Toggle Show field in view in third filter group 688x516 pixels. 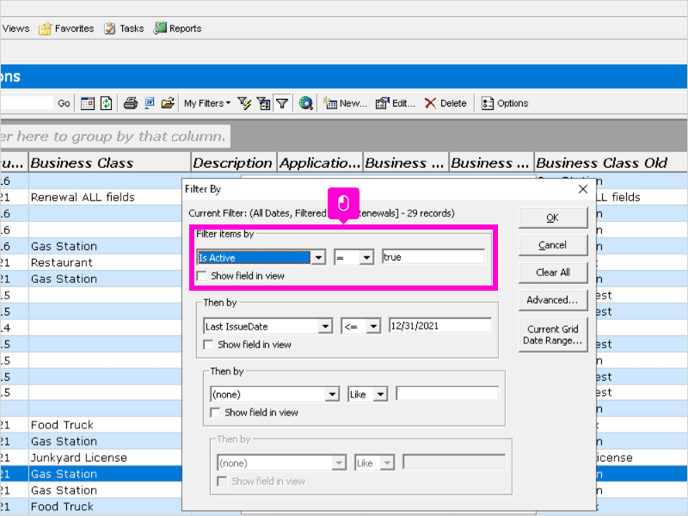(x=215, y=413)
